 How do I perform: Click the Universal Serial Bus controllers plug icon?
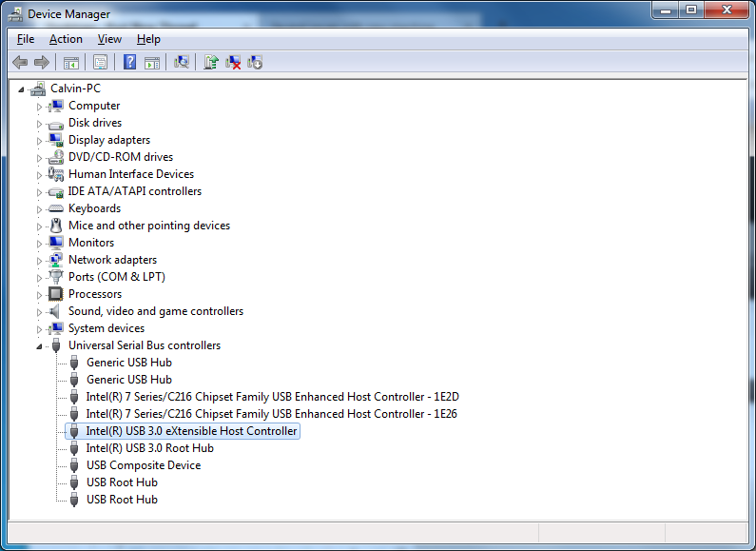click(x=56, y=345)
